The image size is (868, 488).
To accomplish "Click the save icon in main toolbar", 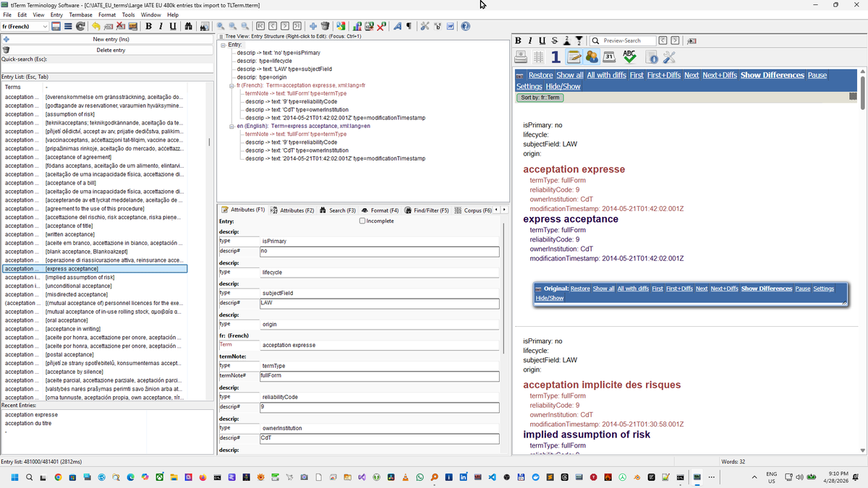I will click(56, 27).
